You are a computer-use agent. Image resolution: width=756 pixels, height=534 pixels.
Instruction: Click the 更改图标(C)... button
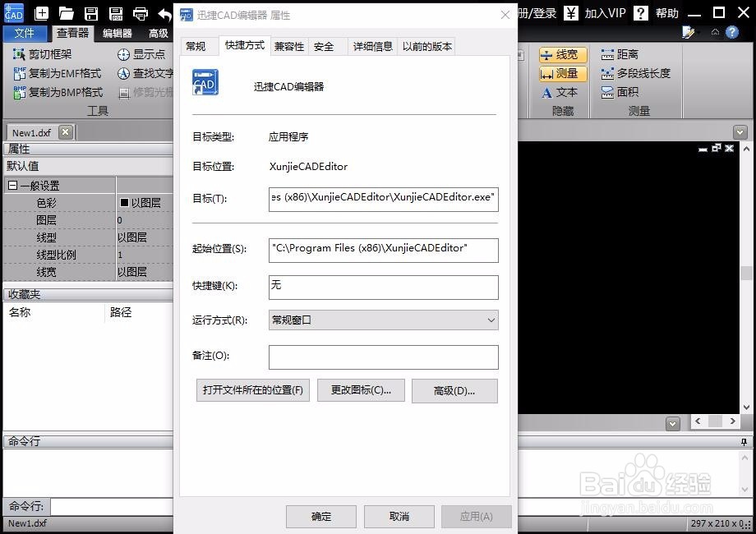coord(361,390)
